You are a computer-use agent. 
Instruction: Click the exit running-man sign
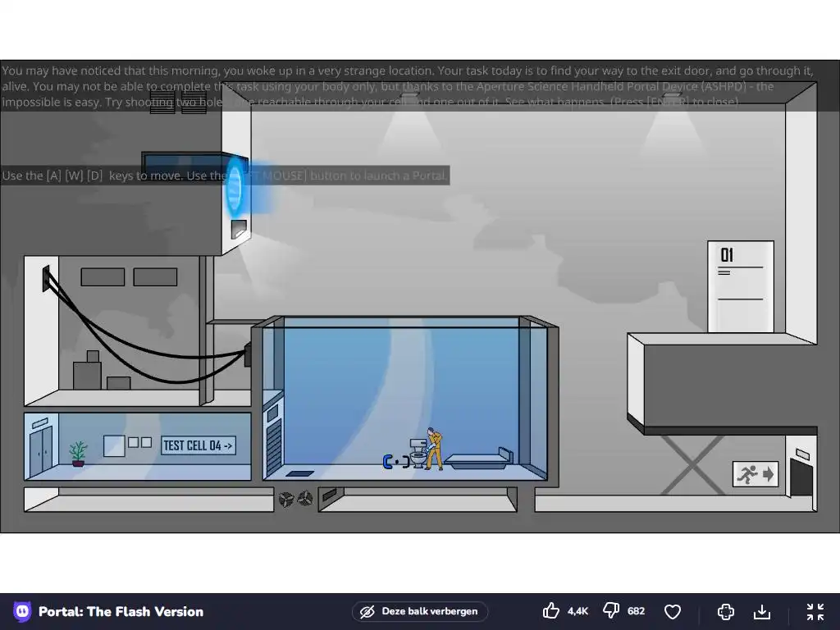pos(756,474)
